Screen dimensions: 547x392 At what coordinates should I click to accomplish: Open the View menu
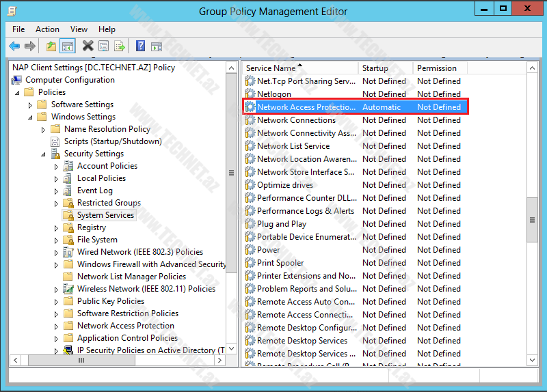coord(79,29)
